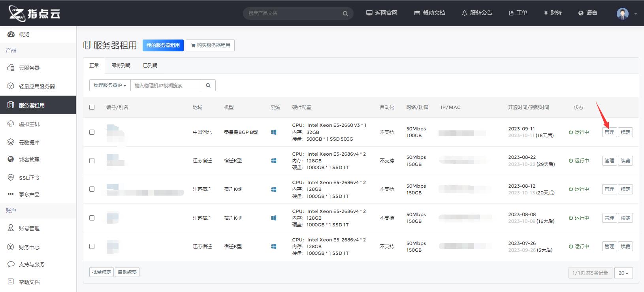
Task: Check the row opened 2023-07-26
Action: (92, 246)
